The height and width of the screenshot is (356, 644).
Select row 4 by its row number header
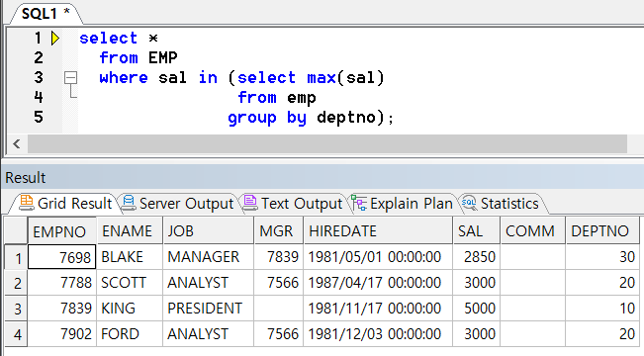(x=16, y=334)
